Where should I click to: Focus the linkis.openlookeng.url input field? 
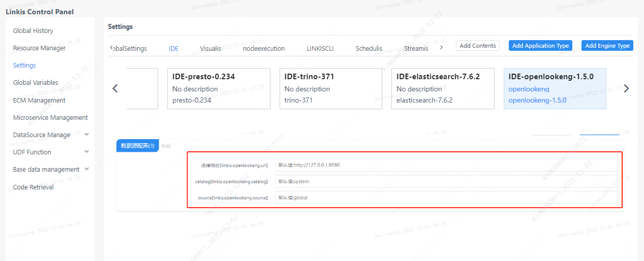point(447,165)
